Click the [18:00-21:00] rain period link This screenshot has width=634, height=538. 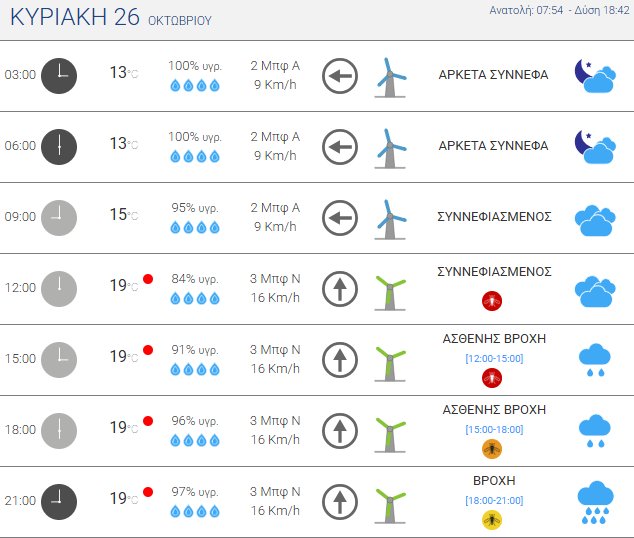(x=494, y=500)
